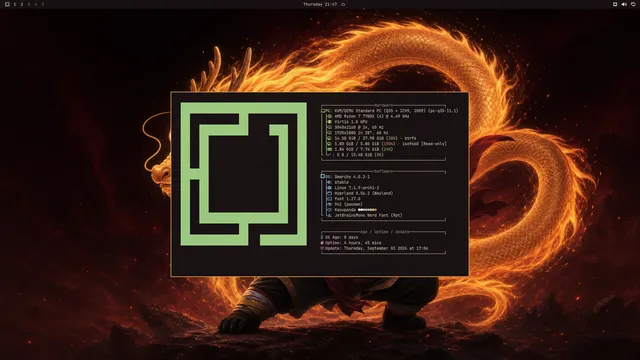Select the 941 (pacman) text
Image resolution: width=640 pixels, height=360 pixels.
point(349,204)
